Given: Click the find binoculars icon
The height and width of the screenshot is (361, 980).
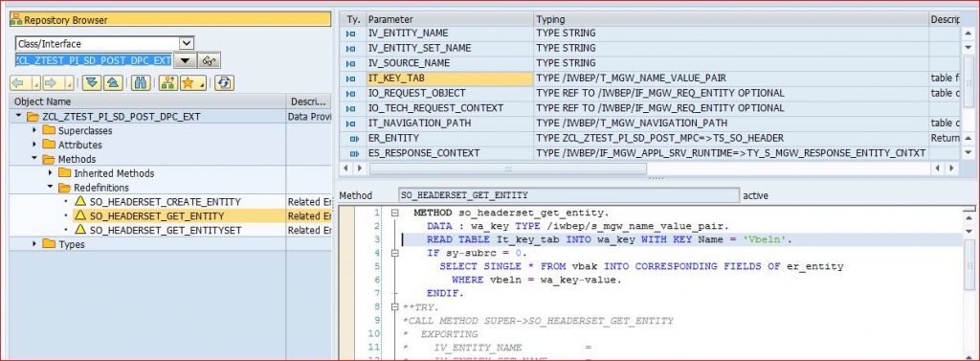Looking at the screenshot, I should (x=142, y=82).
